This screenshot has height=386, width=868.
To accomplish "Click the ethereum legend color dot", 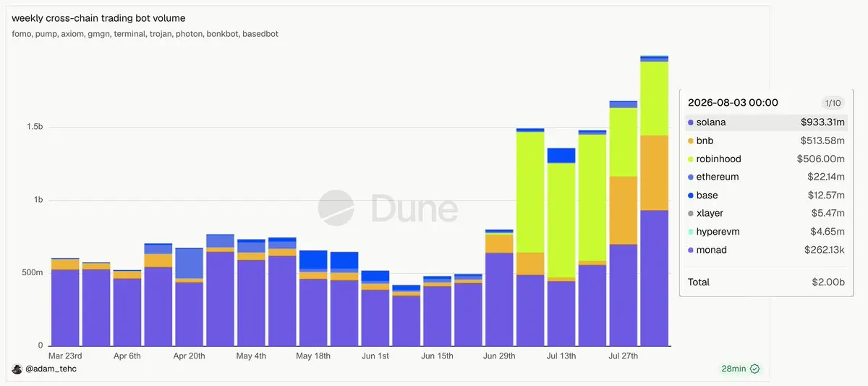I will [691, 177].
